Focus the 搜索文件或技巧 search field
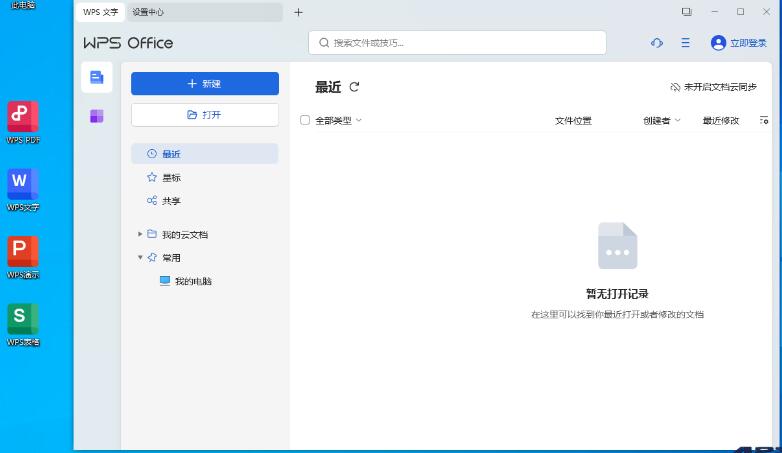This screenshot has width=782, height=453. tap(457, 43)
